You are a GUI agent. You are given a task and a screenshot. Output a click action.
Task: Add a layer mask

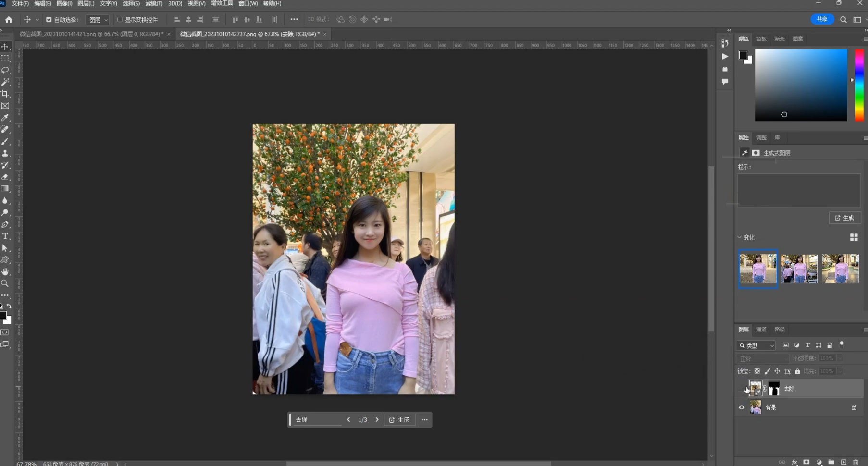(806, 462)
